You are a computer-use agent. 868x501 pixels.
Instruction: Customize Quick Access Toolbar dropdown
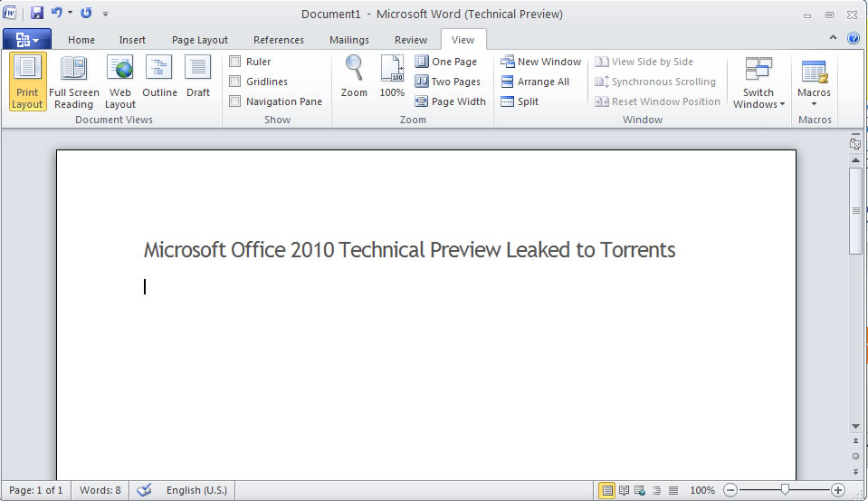pos(105,14)
